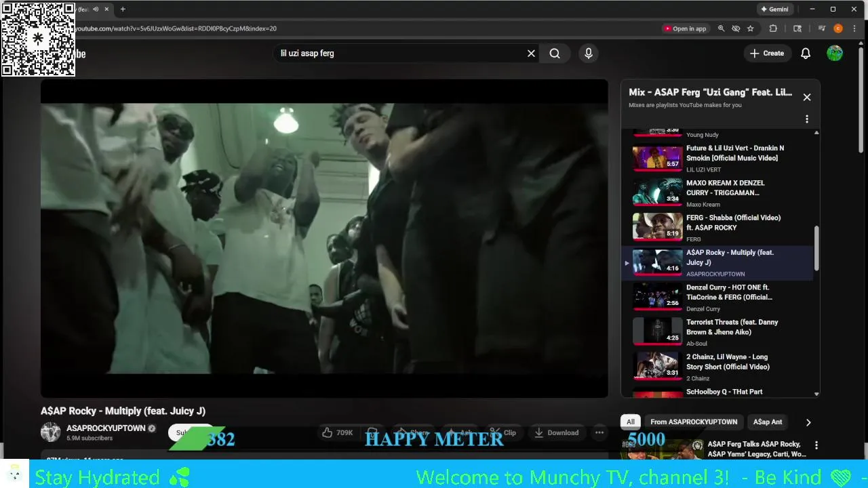Play 2 Chainz Long Story Short video
Screen dimensions: 868x488
point(719,367)
